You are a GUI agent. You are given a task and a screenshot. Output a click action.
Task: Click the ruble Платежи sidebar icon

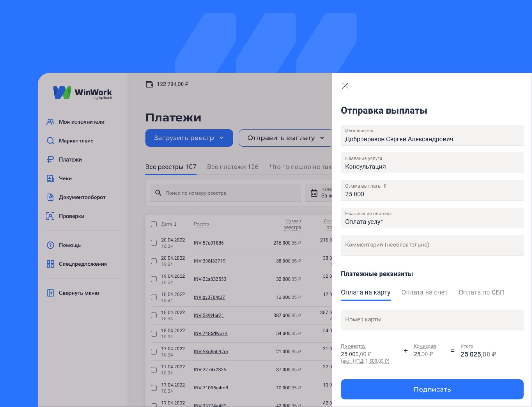pyautogui.click(x=50, y=160)
